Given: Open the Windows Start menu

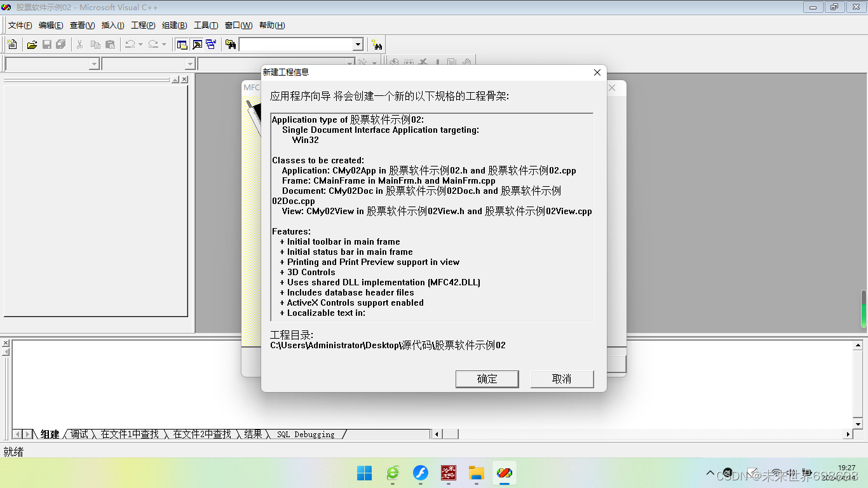Looking at the screenshot, I should click(x=364, y=473).
